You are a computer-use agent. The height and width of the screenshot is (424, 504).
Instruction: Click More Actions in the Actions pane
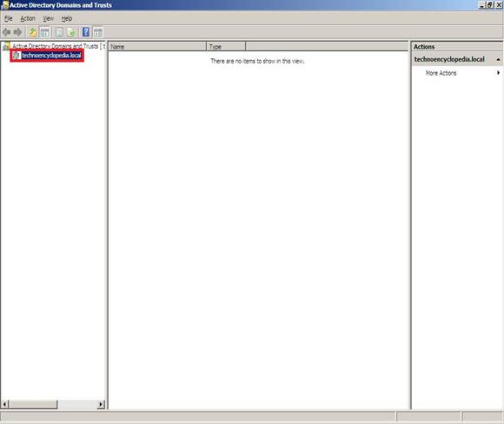point(441,73)
